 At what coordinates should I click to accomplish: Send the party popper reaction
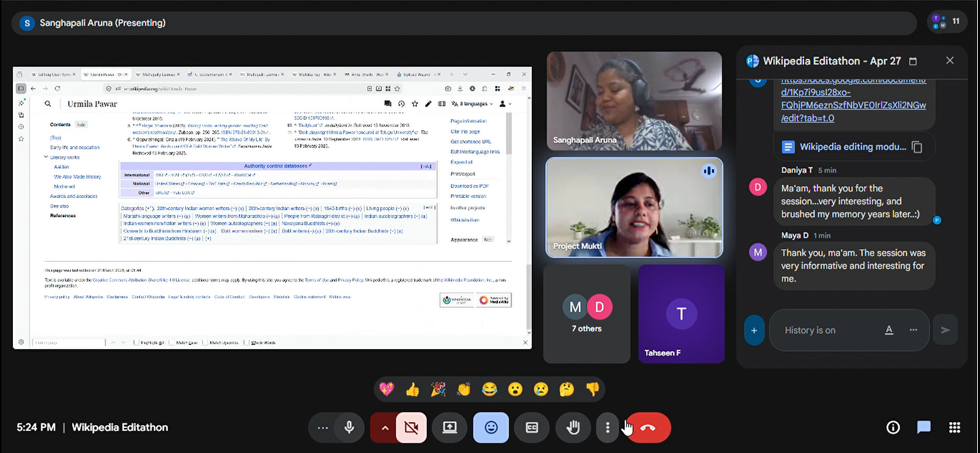[x=438, y=389]
